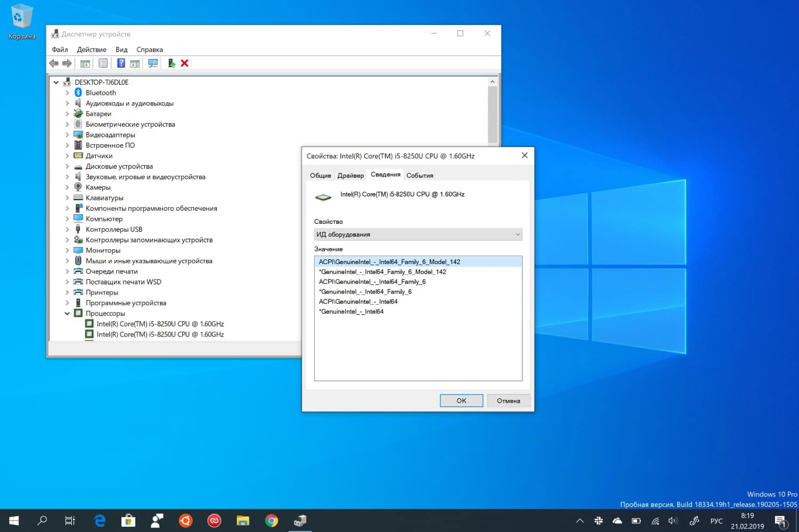Switch to the Драйвер tab
The image size is (799, 532).
350,175
